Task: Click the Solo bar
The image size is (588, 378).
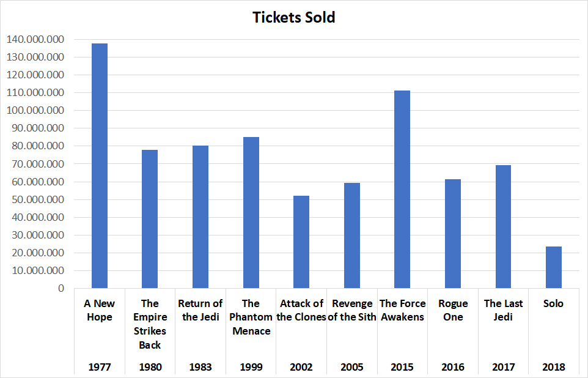Action: pyautogui.click(x=554, y=267)
